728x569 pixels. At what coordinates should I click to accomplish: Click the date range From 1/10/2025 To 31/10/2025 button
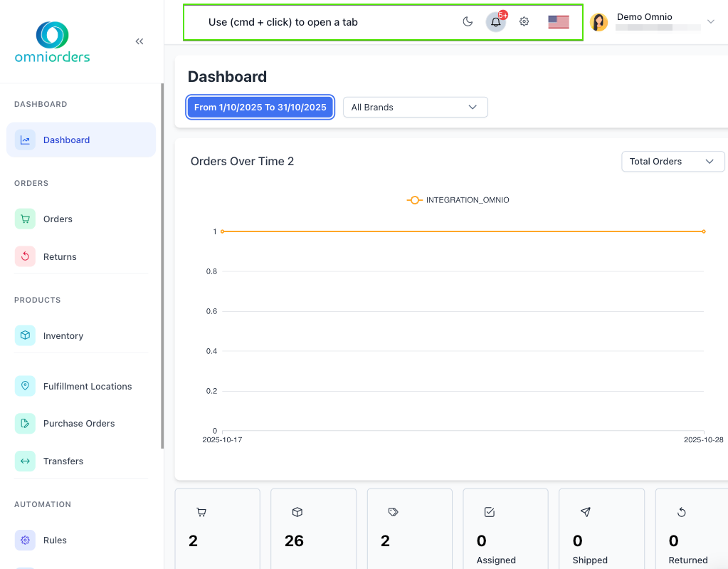tap(260, 107)
